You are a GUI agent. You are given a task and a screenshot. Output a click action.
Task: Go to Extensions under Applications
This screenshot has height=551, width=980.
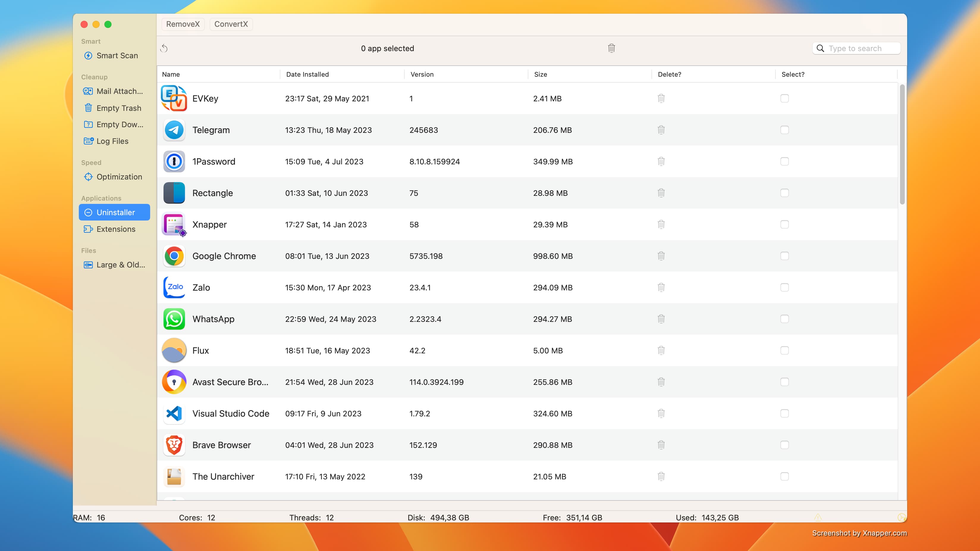click(x=116, y=229)
